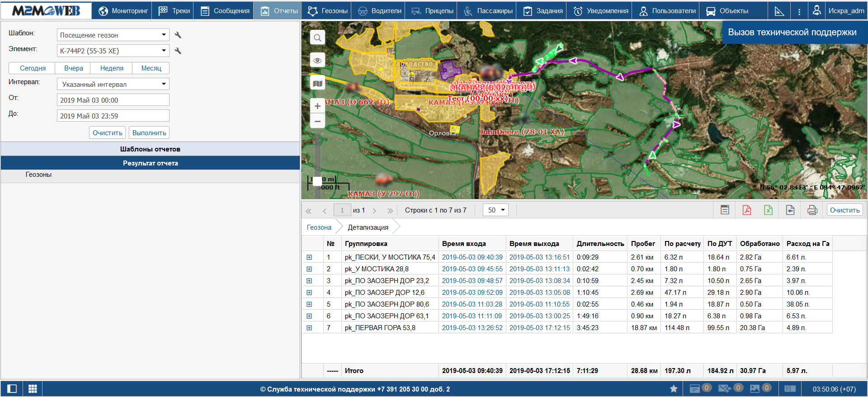This screenshot has height=397, width=868.
Task: Click the map search magnifier icon
Action: tap(317, 38)
